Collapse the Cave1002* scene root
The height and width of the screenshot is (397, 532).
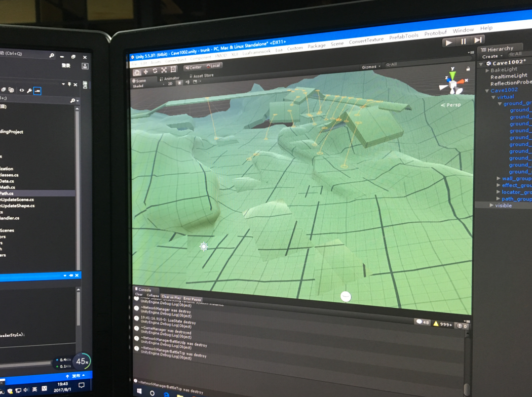coord(481,64)
